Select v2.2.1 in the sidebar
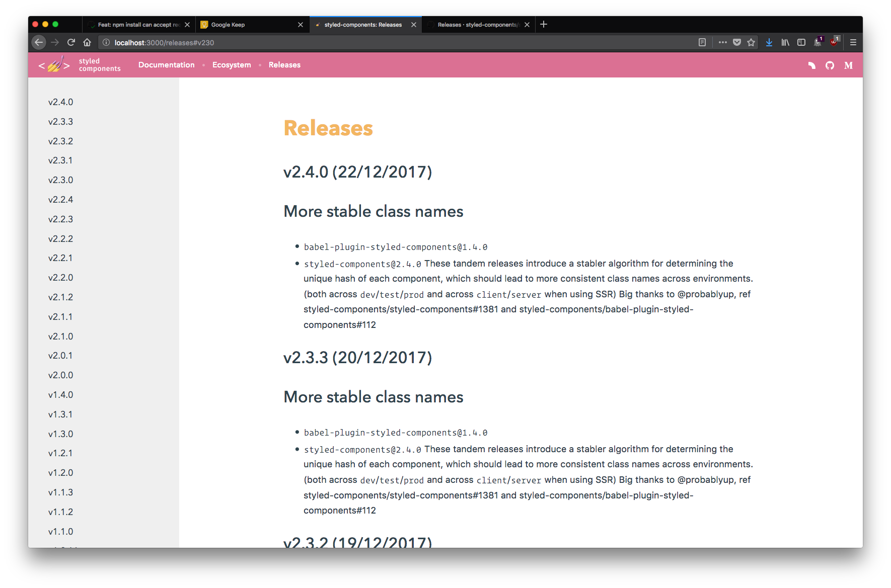891x588 pixels. [60, 258]
